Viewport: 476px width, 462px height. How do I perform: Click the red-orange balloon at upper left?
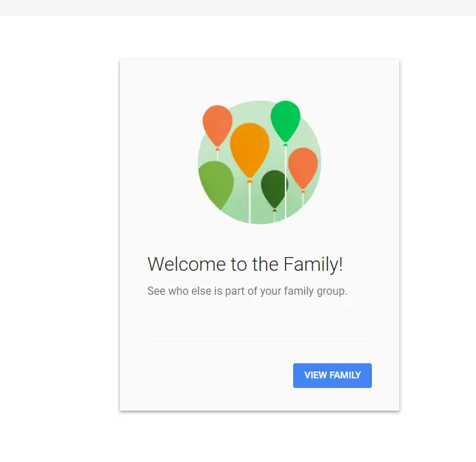point(217,125)
